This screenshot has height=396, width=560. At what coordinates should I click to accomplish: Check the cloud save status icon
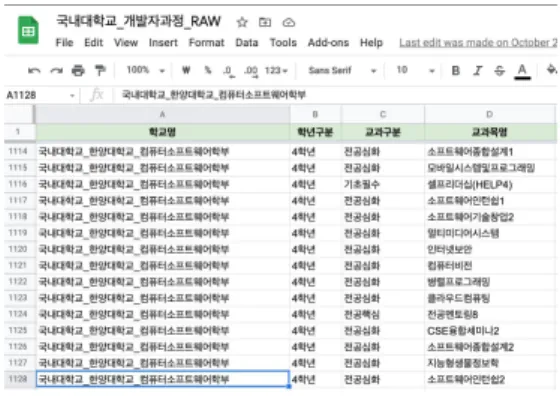coord(289,22)
